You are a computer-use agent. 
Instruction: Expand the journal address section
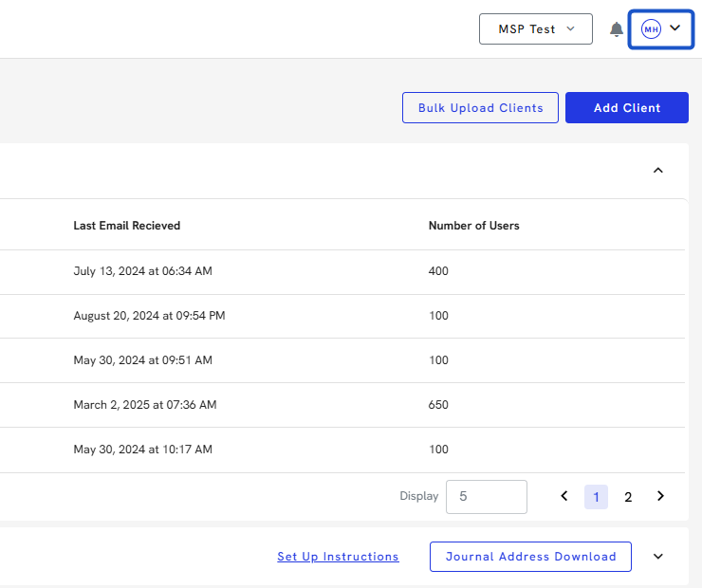pos(658,557)
